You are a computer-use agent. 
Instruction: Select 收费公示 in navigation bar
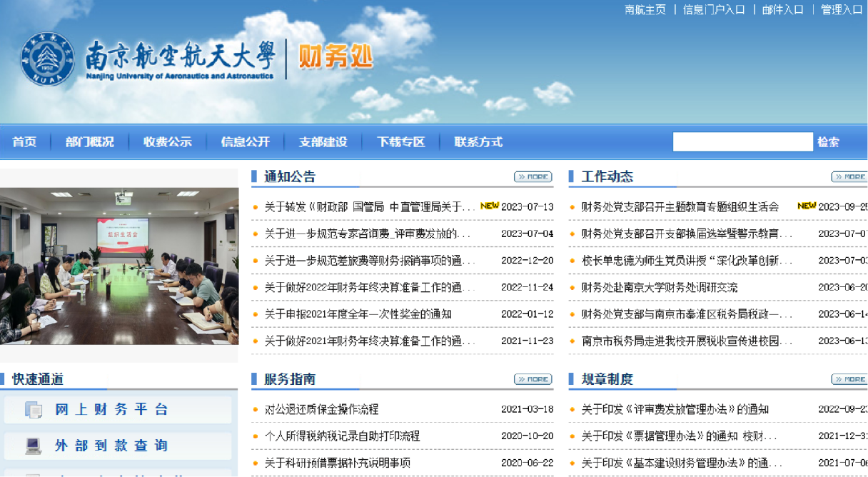click(x=167, y=142)
